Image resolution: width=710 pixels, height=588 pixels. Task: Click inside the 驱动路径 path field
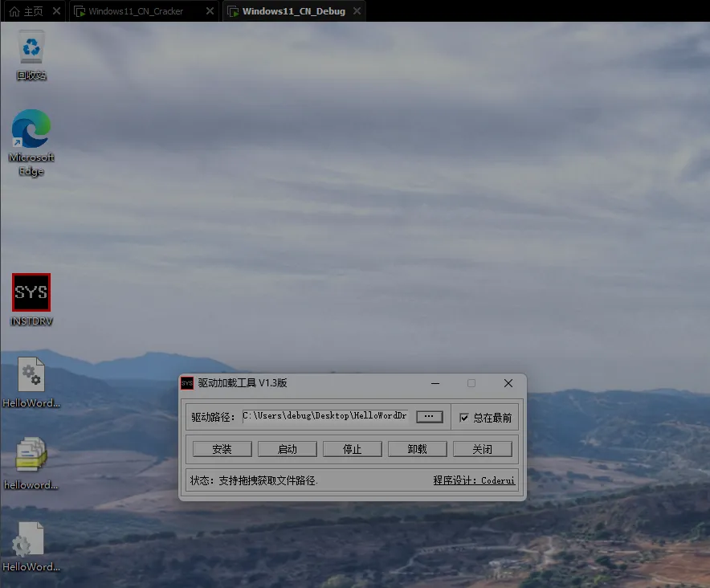(x=325, y=417)
